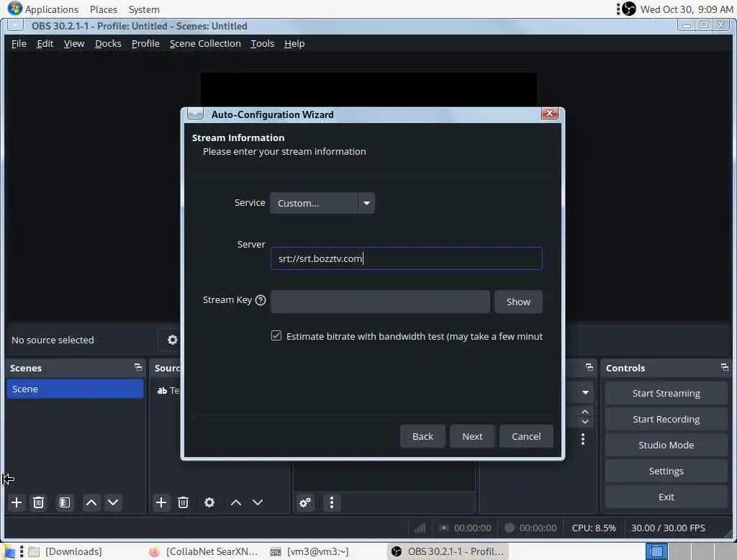
Task: Switch to CollabNet SearXNG taskbar window
Action: pos(204,551)
